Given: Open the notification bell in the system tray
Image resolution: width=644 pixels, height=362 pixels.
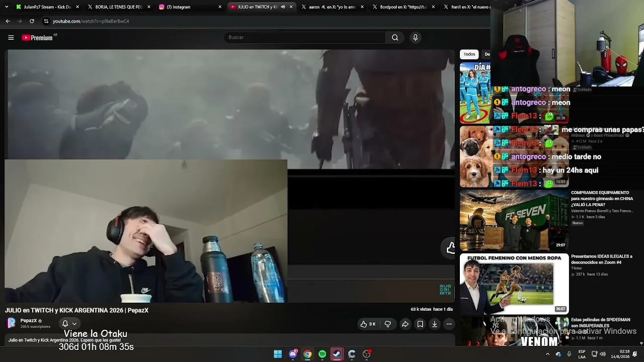Looking at the screenshot, I should coord(635,354).
